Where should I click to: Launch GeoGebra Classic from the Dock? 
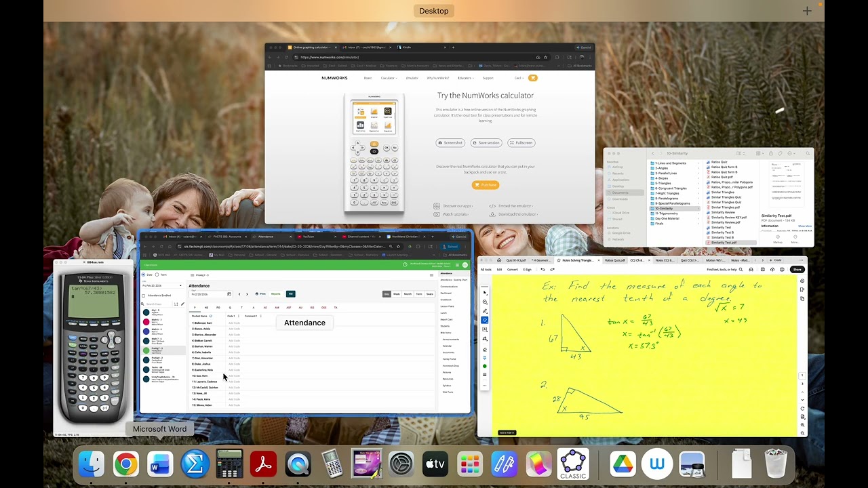[x=573, y=464]
